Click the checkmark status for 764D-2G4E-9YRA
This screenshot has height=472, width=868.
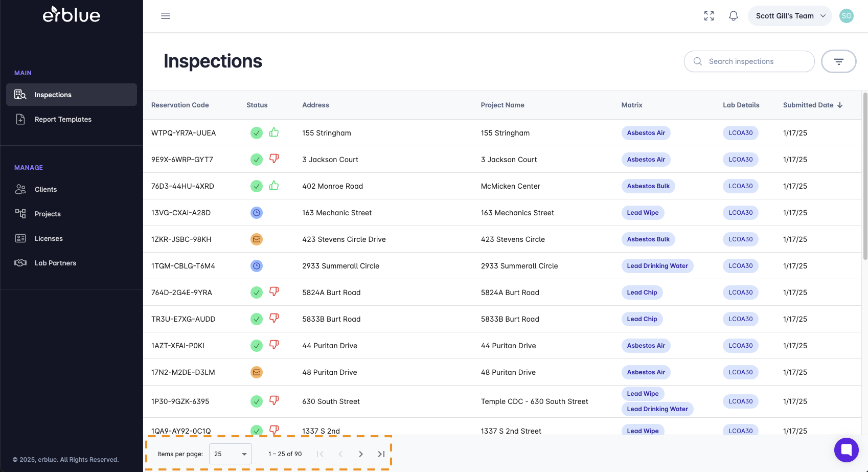(x=257, y=293)
